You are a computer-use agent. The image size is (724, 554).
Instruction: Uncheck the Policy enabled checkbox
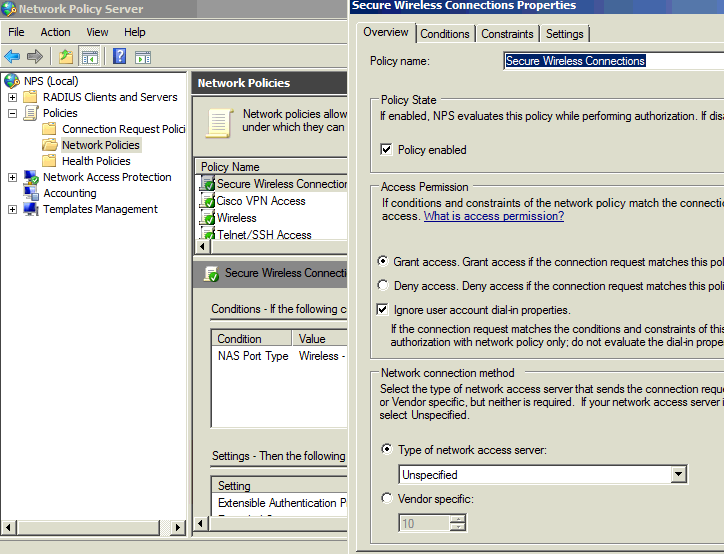[x=386, y=150]
